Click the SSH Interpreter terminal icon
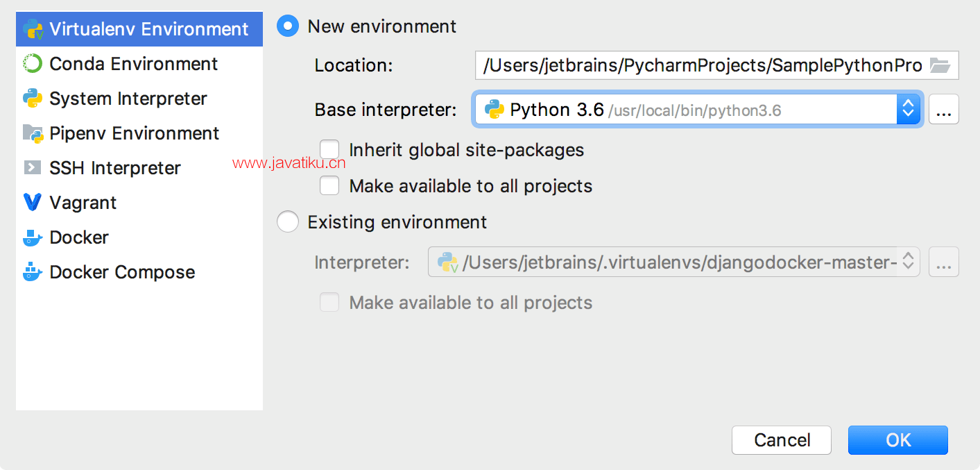Screen dimensions: 980x470 pos(33,168)
